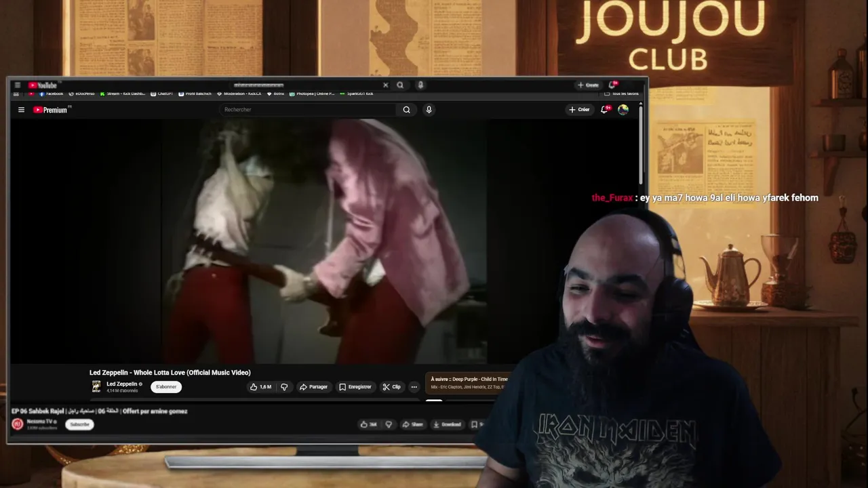The width and height of the screenshot is (868, 488).
Task: Click the EP 06 Sahbek Rajel title
Action: (100, 411)
